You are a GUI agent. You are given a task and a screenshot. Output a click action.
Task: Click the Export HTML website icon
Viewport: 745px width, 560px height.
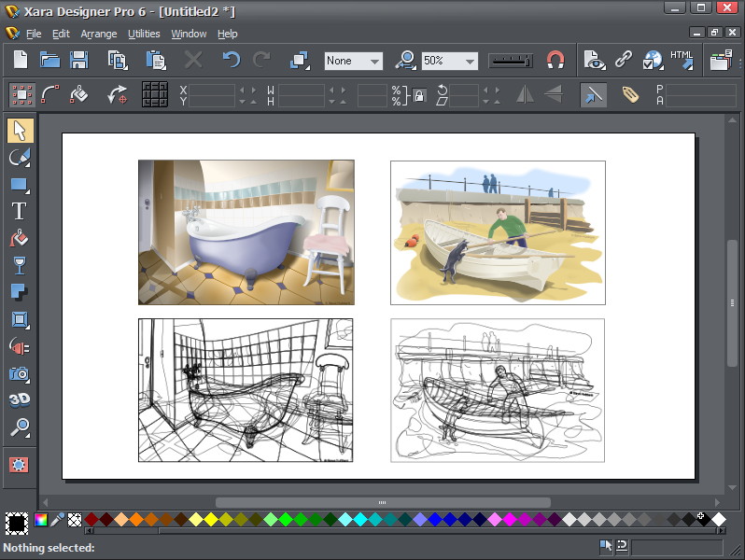[682, 60]
